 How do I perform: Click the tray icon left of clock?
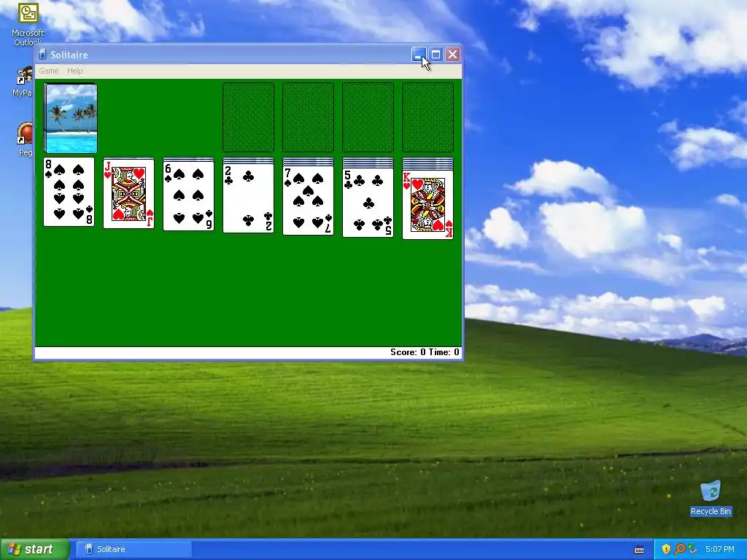pyautogui.click(x=693, y=549)
